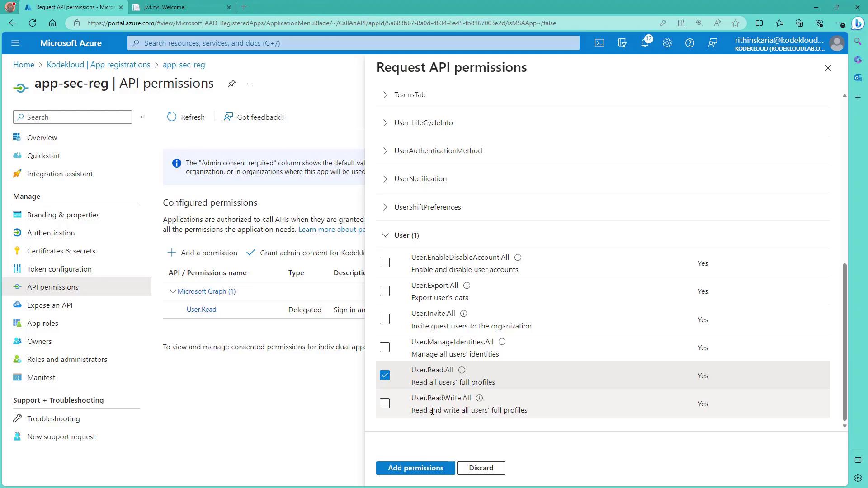
Task: Focus the left menu Search box
Action: coord(72,117)
